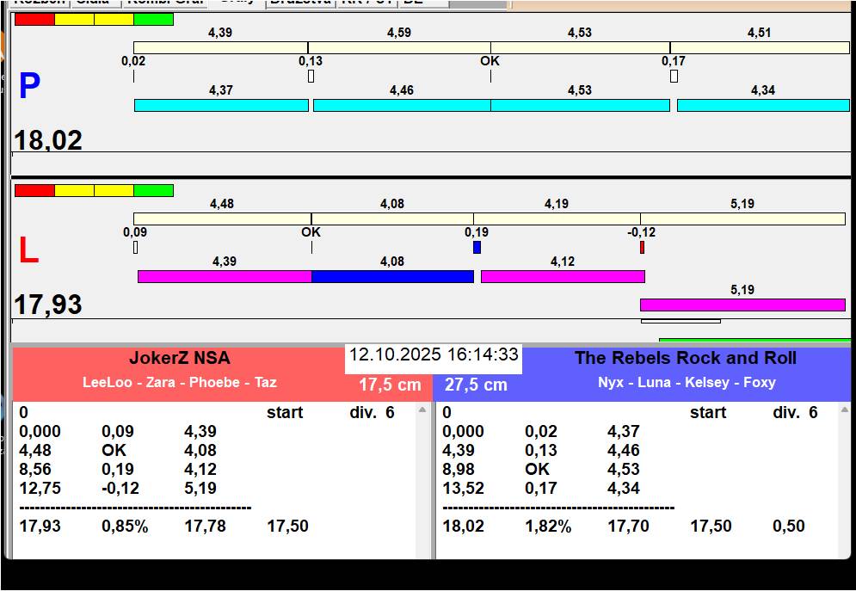Click the 17,5 cm jump height label
This screenshot has height=616, width=856.
(390, 385)
